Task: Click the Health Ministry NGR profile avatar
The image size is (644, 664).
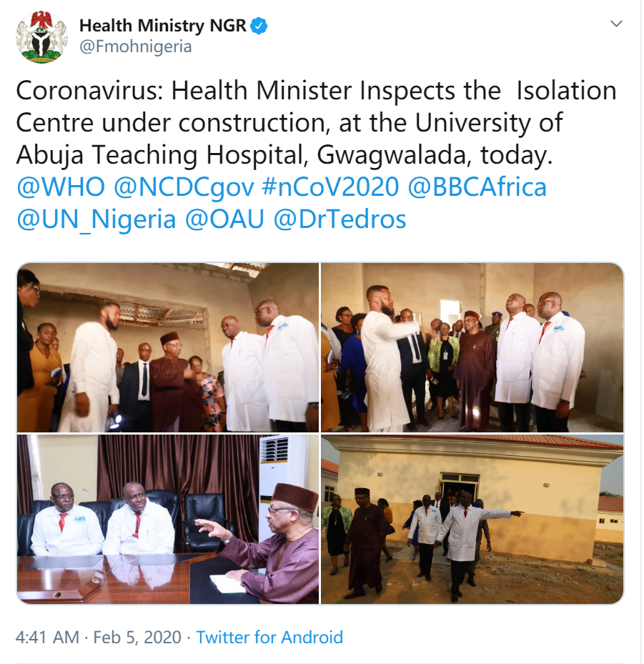Action: click(x=42, y=36)
